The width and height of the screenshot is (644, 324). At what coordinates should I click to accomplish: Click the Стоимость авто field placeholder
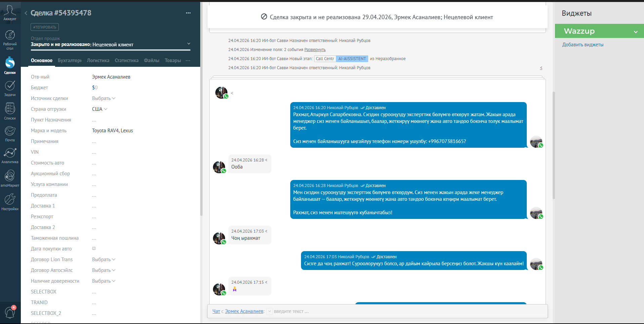pyautogui.click(x=94, y=163)
